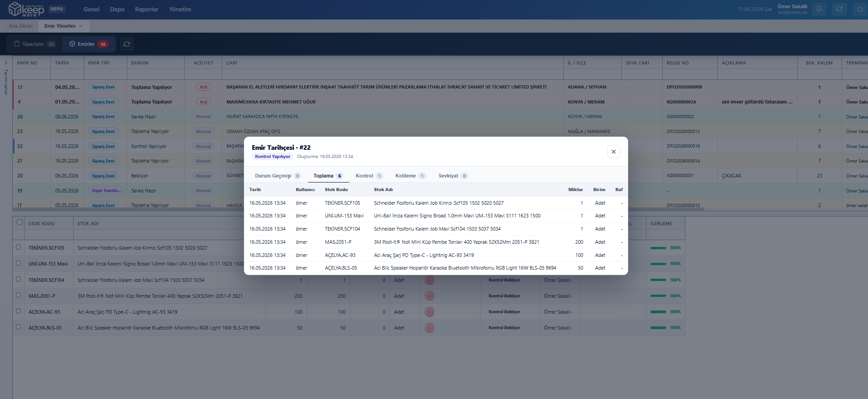Switch to the Kontrol tab in the dialog

point(369,176)
